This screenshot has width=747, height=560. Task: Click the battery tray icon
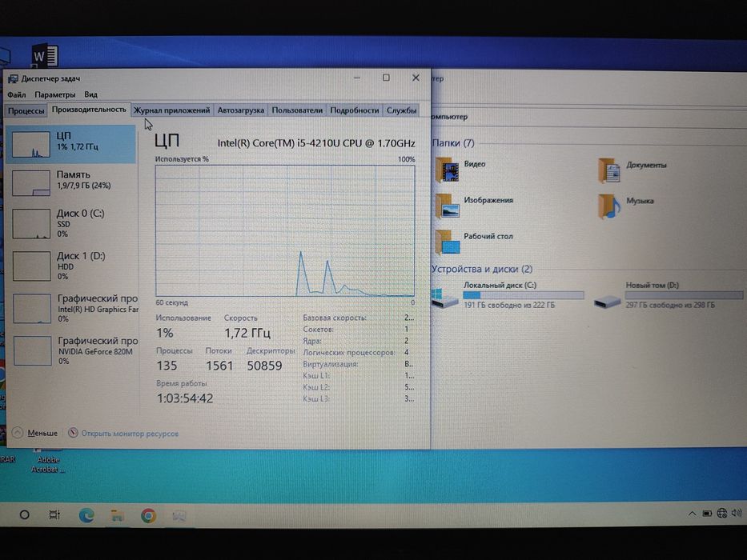[707, 514]
